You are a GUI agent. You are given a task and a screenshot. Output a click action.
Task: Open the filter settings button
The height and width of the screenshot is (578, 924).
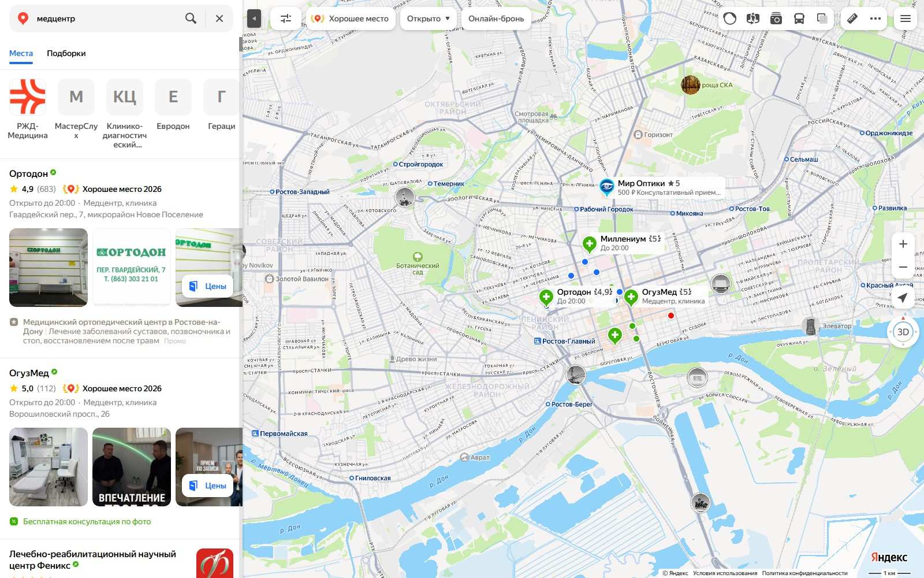click(286, 18)
